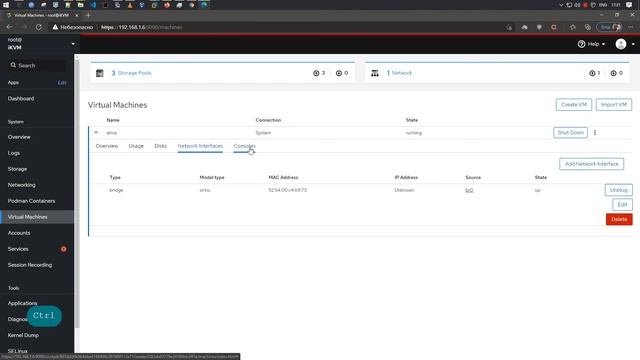Show hidden system tray icons
Image resolution: width=640 pixels, height=360 pixels.
(x=561, y=5)
